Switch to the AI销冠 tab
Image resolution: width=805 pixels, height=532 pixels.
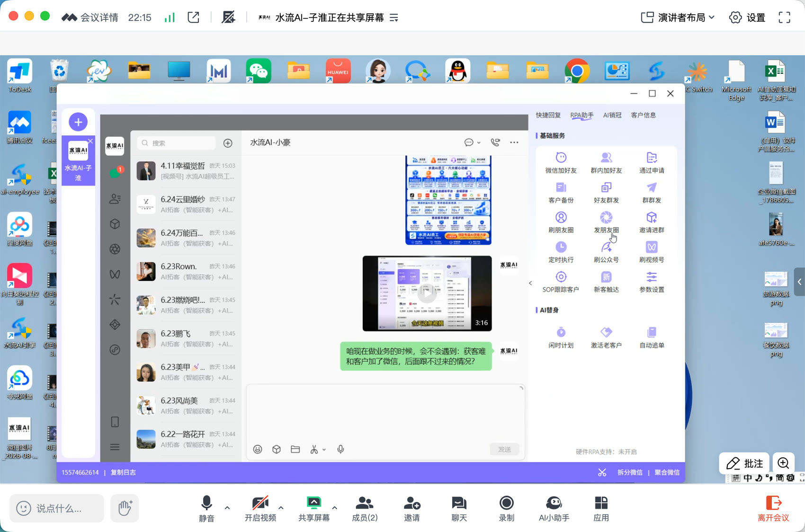click(612, 115)
